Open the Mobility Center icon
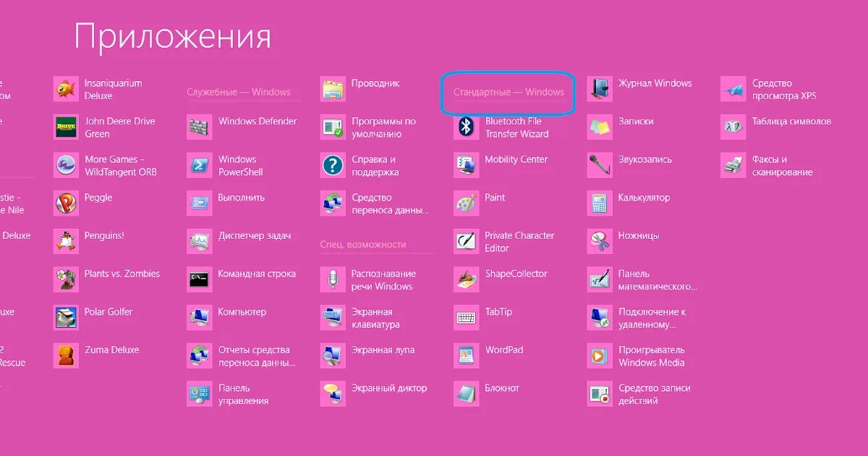The image size is (868, 456). point(467,166)
